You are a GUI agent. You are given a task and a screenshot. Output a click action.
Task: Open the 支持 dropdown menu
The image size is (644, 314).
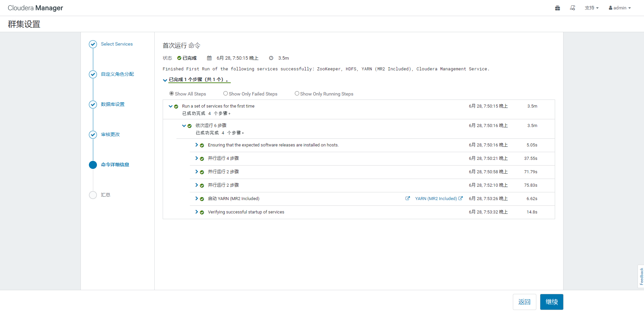(591, 8)
